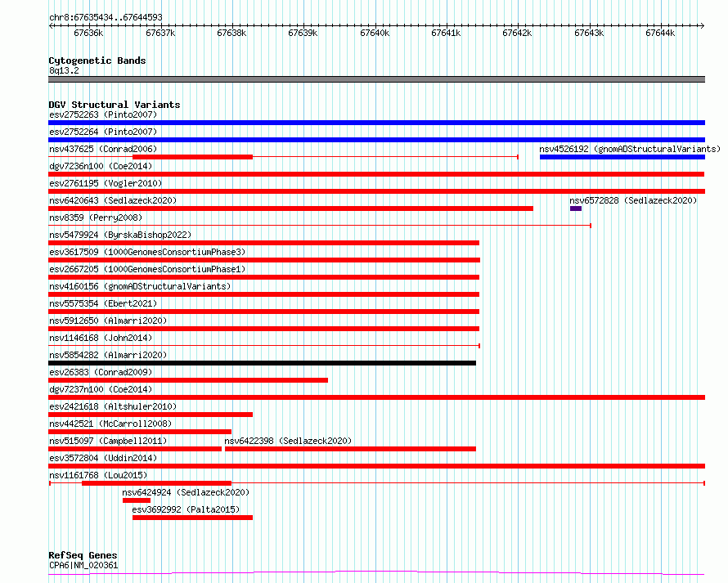The width and height of the screenshot is (728, 583).
Task: Click the 67638k ruler tick label
Action: click(231, 34)
